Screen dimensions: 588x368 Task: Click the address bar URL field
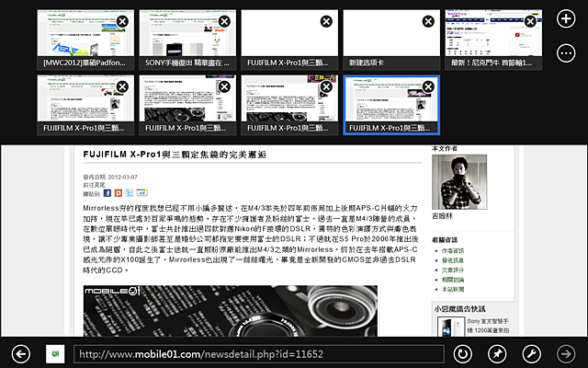(259, 354)
